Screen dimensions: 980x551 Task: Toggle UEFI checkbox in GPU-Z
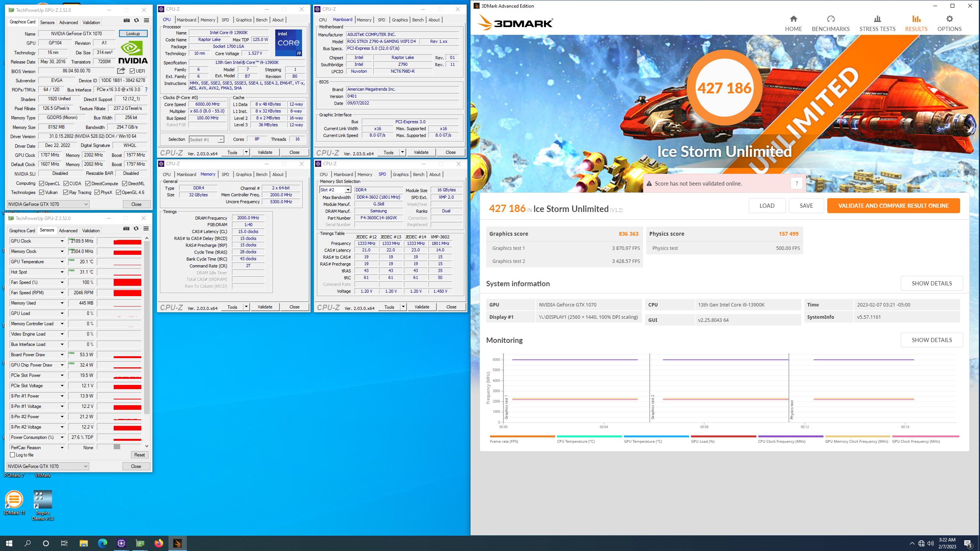[x=132, y=71]
